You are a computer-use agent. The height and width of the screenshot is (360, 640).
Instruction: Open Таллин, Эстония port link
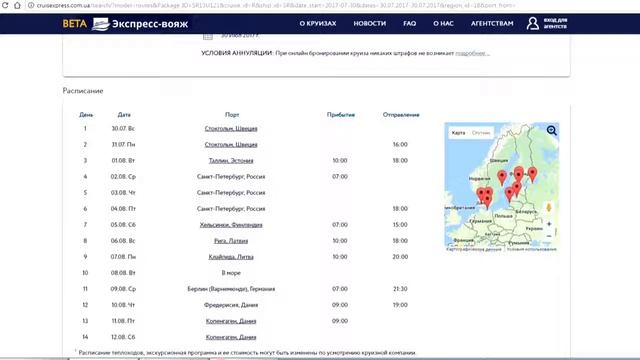231,160
